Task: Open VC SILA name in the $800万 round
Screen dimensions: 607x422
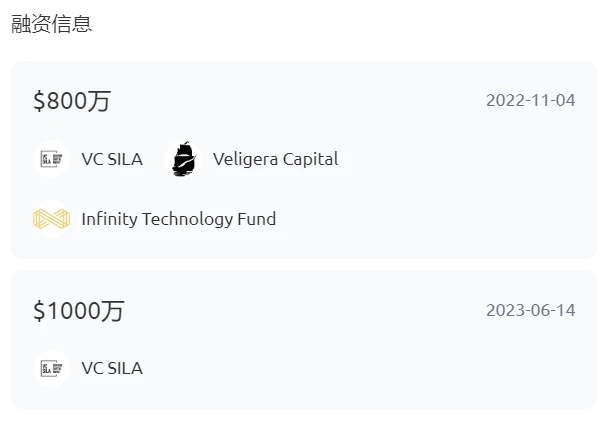Action: click(112, 159)
